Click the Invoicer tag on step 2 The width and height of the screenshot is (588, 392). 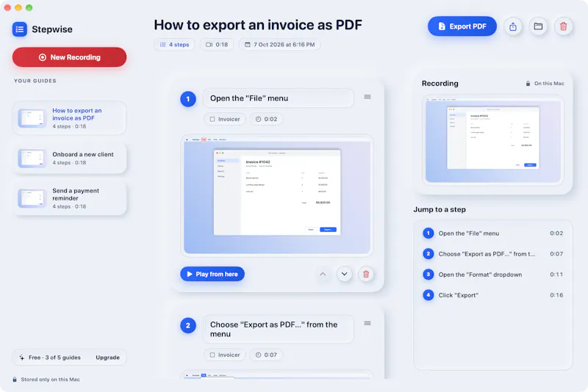(225, 355)
